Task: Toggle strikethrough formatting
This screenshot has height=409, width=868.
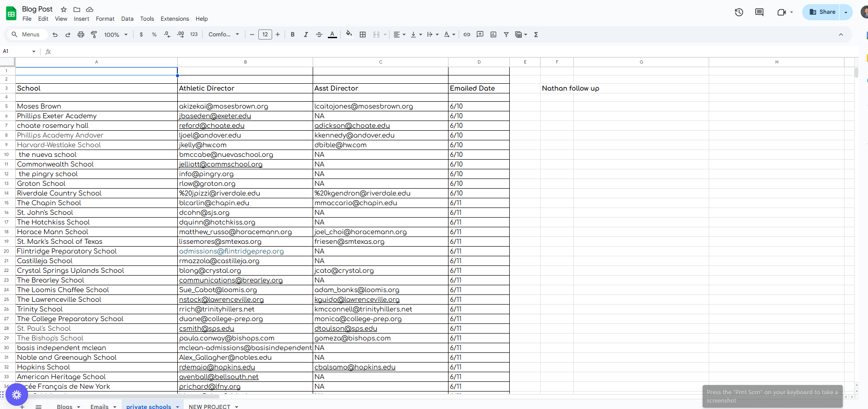Action: [x=319, y=35]
